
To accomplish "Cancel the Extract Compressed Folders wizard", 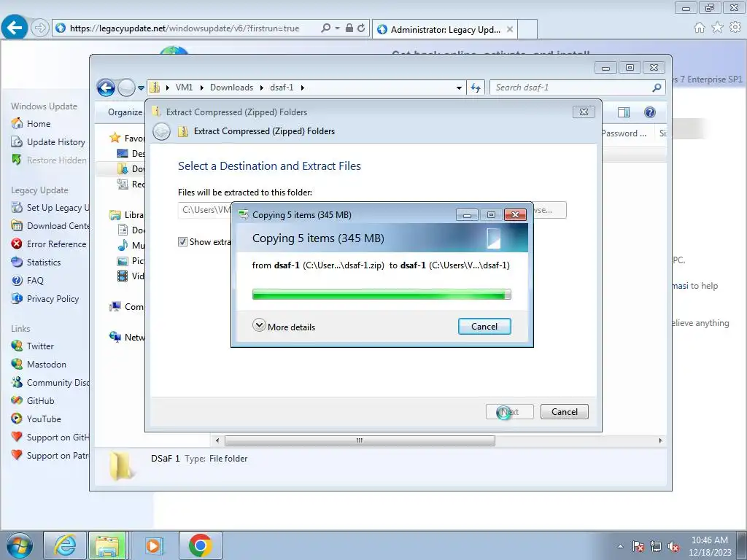I will tap(564, 411).
